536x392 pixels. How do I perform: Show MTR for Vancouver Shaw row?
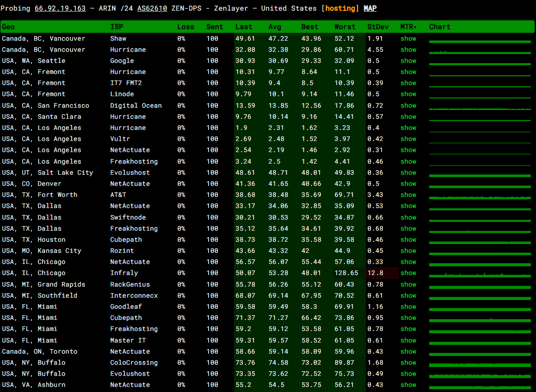tap(408, 38)
